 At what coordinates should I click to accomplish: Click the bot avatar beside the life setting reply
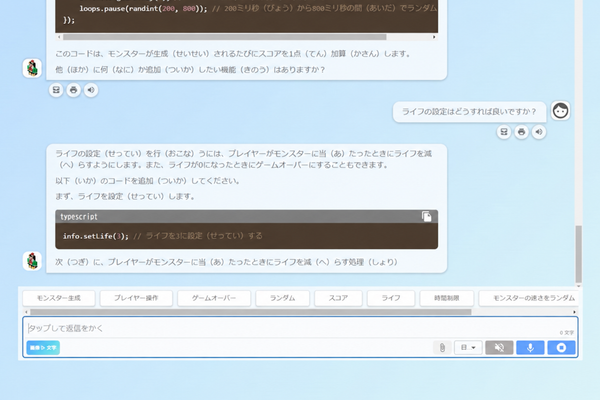coord(32,261)
